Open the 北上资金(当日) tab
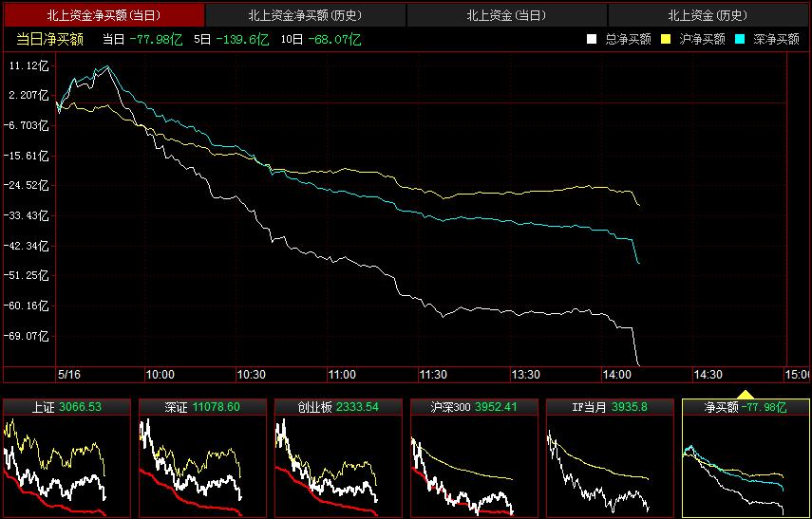 (506, 15)
